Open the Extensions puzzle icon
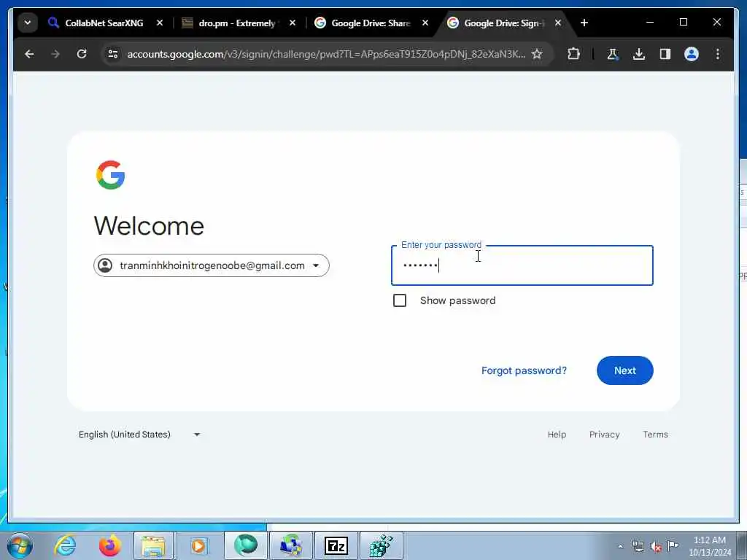Screen dimensions: 747x560 point(573,54)
